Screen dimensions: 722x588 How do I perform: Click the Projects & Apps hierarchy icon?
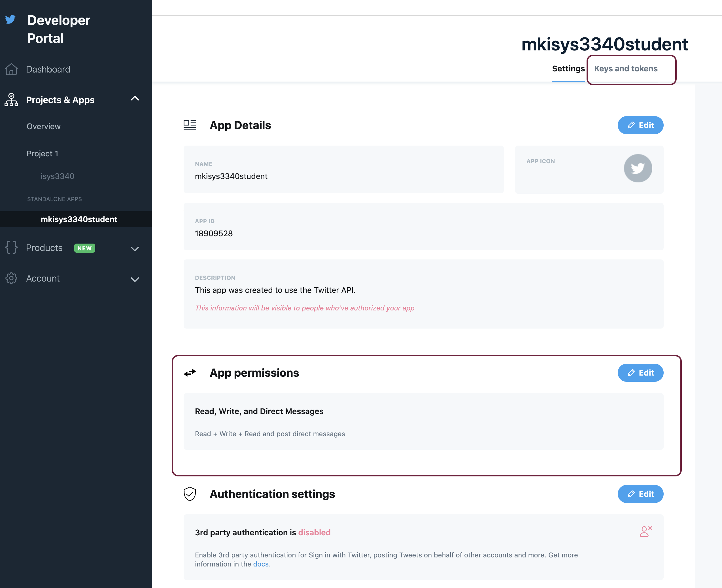point(11,100)
